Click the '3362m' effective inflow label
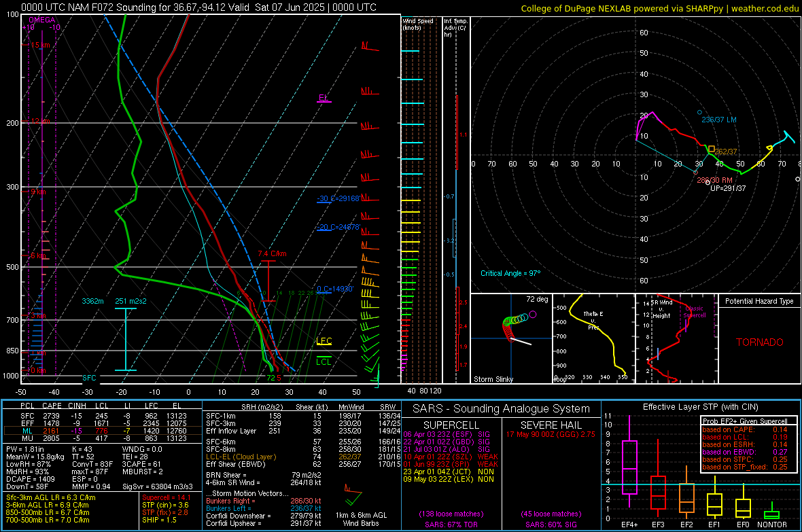The width and height of the screenshot is (802, 532). [x=92, y=301]
